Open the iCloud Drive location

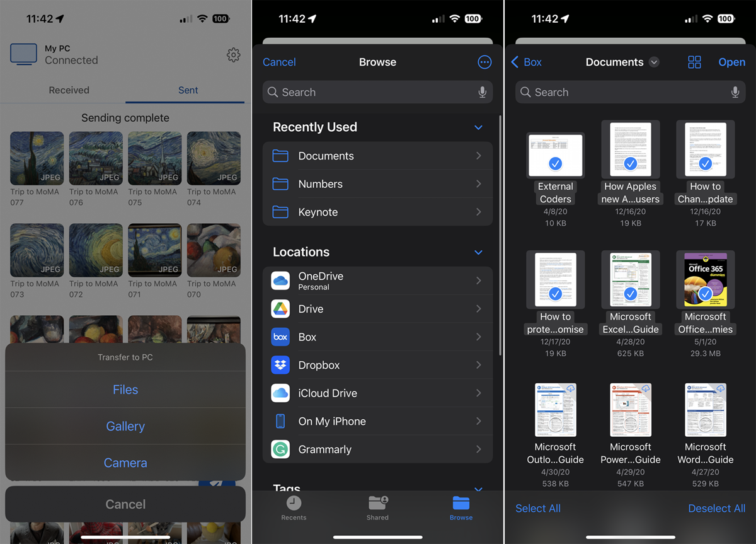(x=377, y=393)
